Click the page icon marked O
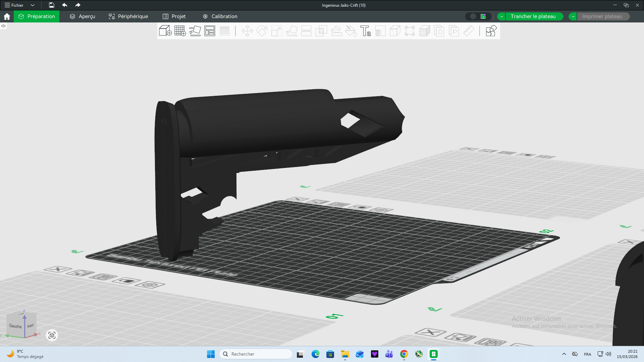 [439, 31]
